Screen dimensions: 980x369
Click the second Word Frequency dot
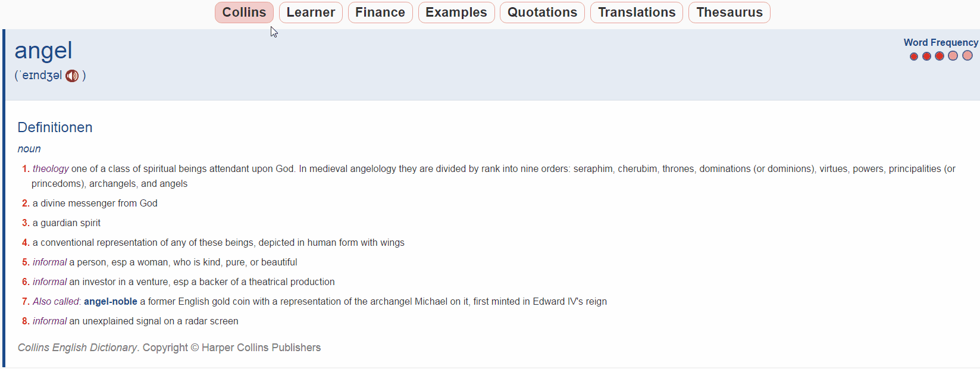tap(926, 57)
